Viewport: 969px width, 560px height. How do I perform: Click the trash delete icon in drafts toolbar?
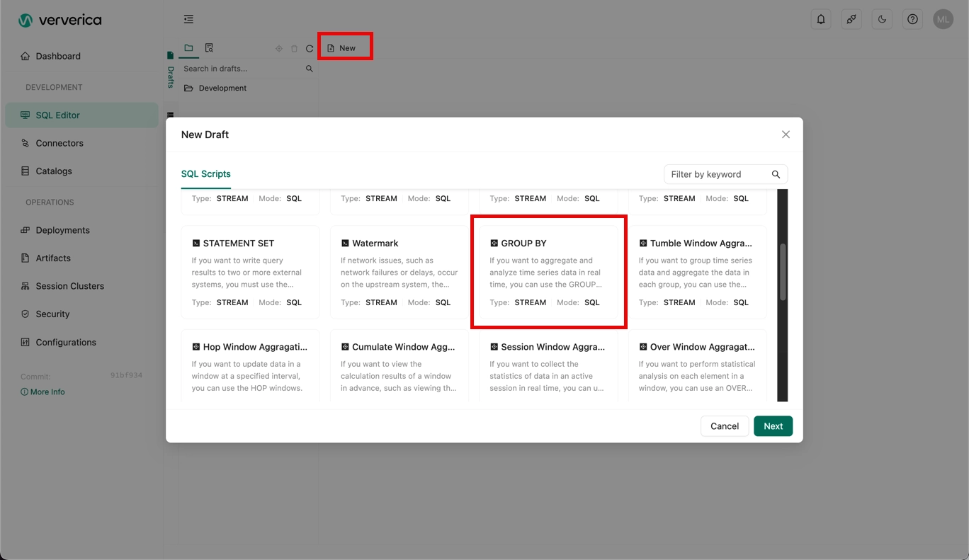(x=295, y=49)
